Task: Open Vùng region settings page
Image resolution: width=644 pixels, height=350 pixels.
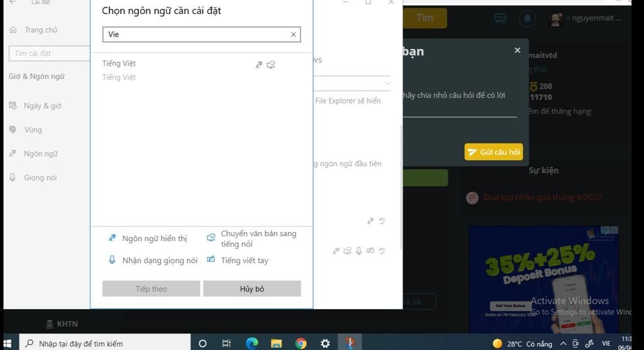Action: pyautogui.click(x=25, y=130)
